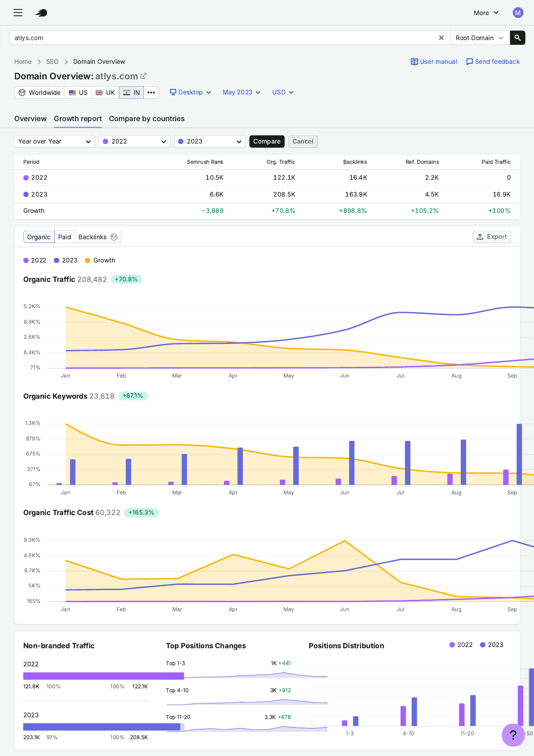Click the 2023 blue dot in table
The height and width of the screenshot is (756, 534).
[26, 194]
